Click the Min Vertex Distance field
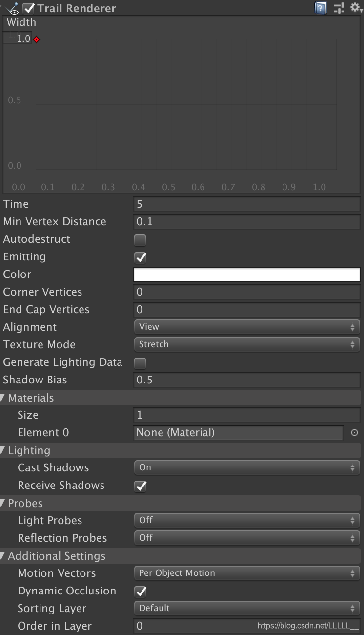Screen dimensions: 364x635 pos(247,222)
